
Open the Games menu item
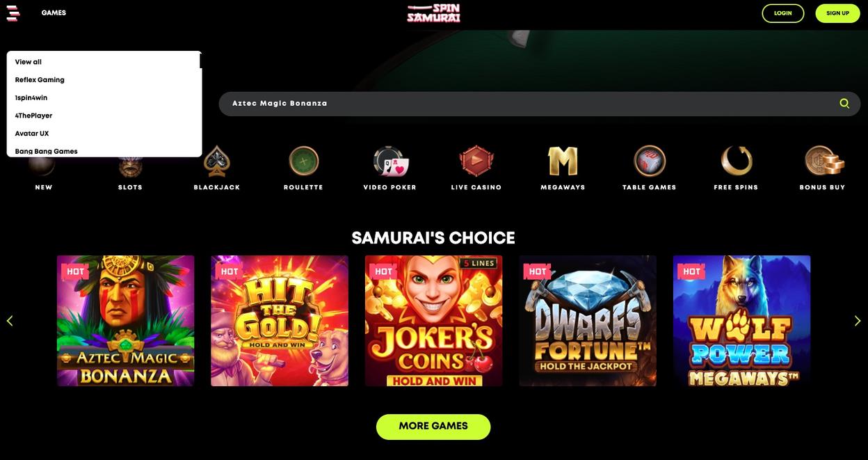click(54, 13)
